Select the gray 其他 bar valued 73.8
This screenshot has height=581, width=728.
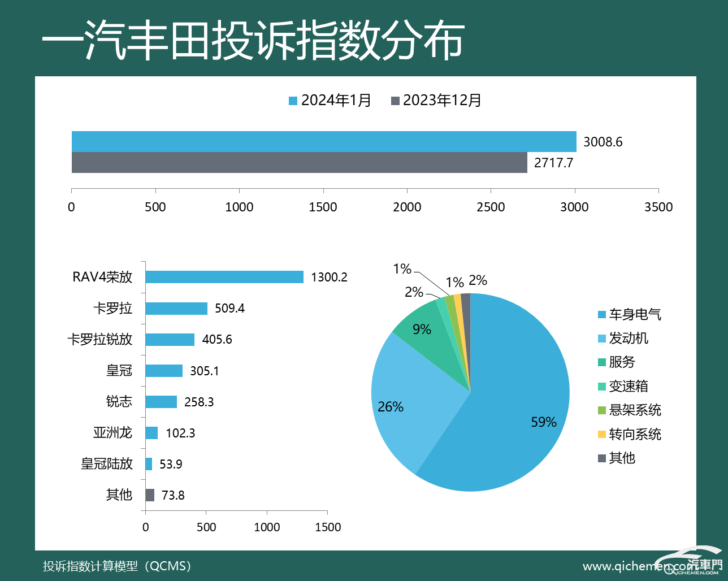click(150, 495)
